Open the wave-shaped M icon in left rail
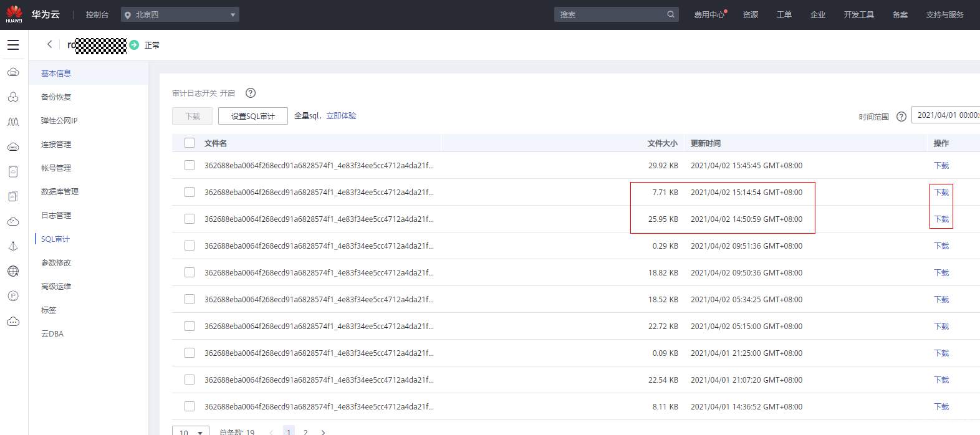Image resolution: width=980 pixels, height=435 pixels. pos(13,122)
